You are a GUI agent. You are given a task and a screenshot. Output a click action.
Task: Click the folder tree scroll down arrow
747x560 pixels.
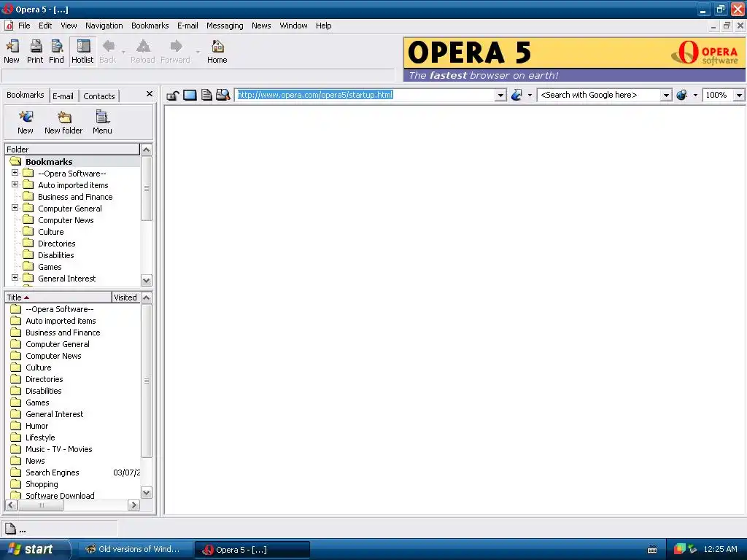[x=147, y=280]
